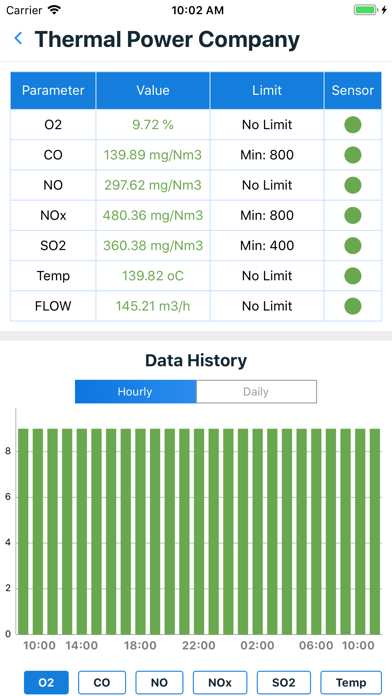Screen dimensions: 392x696
Task: Select the NOx chart button
Action: pos(220,682)
